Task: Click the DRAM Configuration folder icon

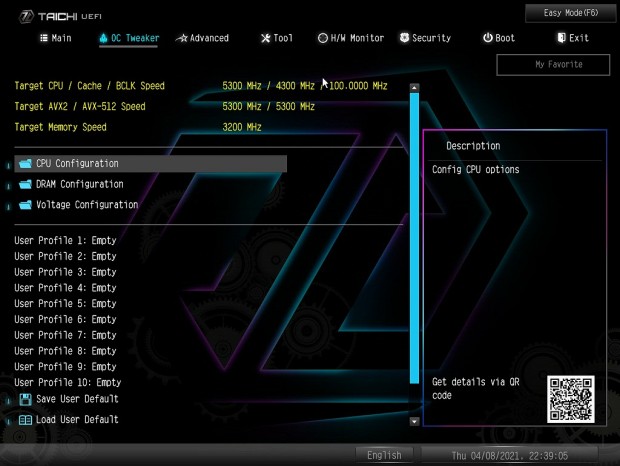Action: click(x=25, y=184)
